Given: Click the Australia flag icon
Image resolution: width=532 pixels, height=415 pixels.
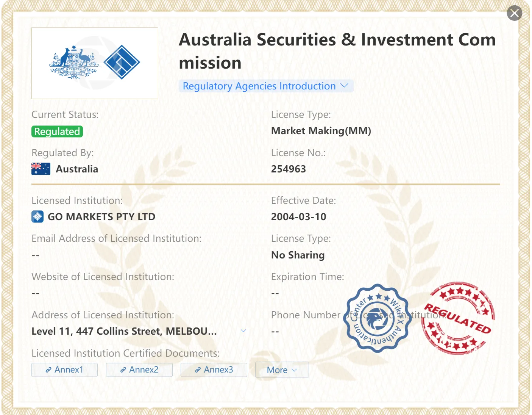Looking at the screenshot, I should pos(41,169).
